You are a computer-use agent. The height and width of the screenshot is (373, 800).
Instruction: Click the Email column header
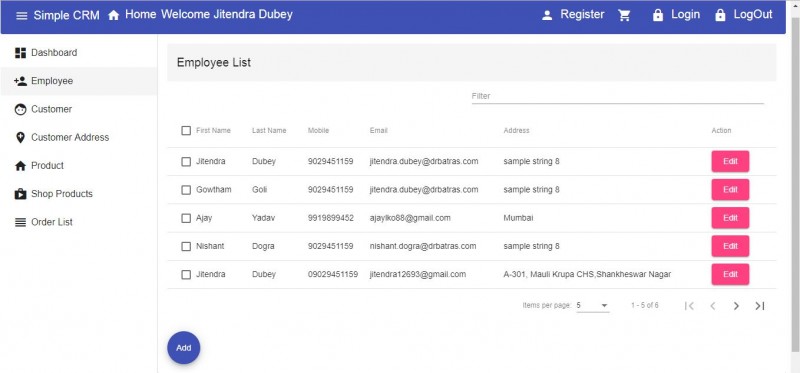[379, 131]
